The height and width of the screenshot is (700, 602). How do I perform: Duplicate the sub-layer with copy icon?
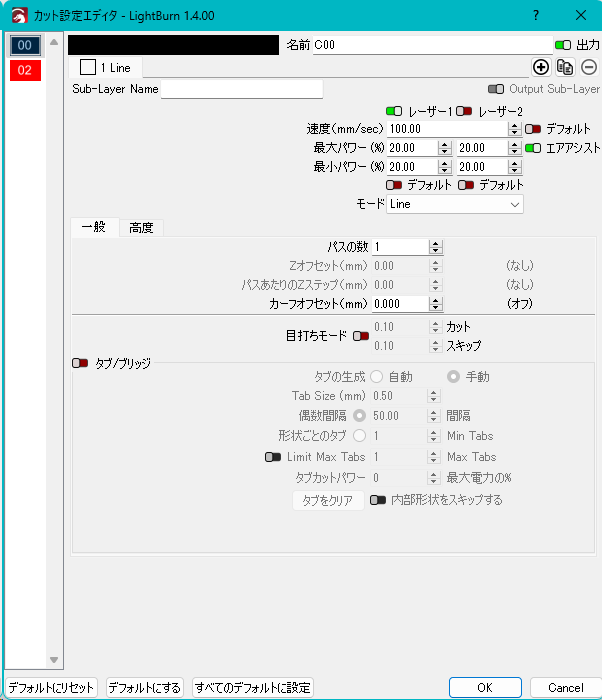click(565, 67)
